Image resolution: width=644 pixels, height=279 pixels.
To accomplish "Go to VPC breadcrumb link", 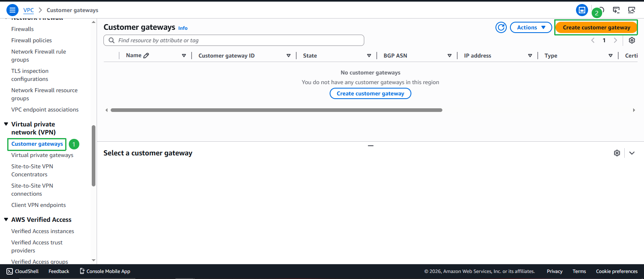I will [29, 10].
